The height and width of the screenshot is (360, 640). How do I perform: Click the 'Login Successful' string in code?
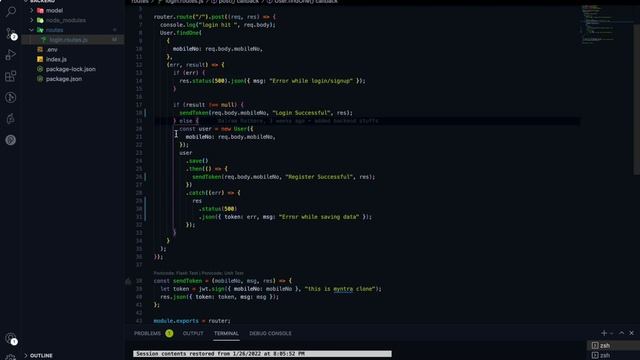coord(302,113)
